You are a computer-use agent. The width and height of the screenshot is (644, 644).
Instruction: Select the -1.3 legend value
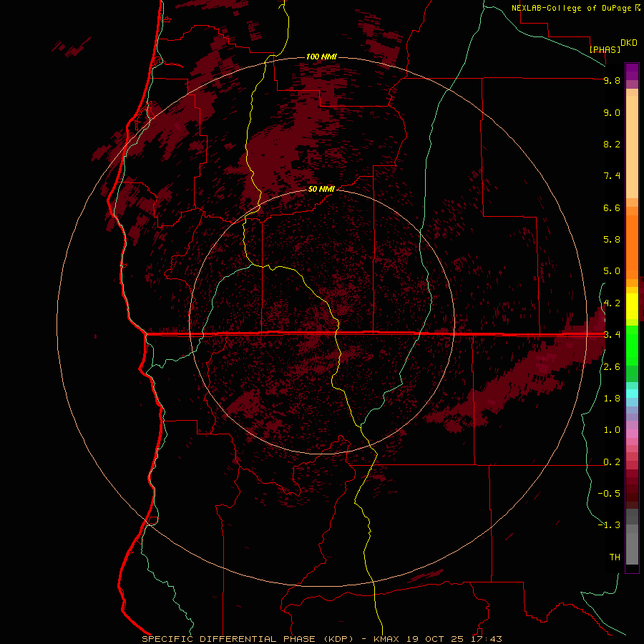click(x=609, y=525)
